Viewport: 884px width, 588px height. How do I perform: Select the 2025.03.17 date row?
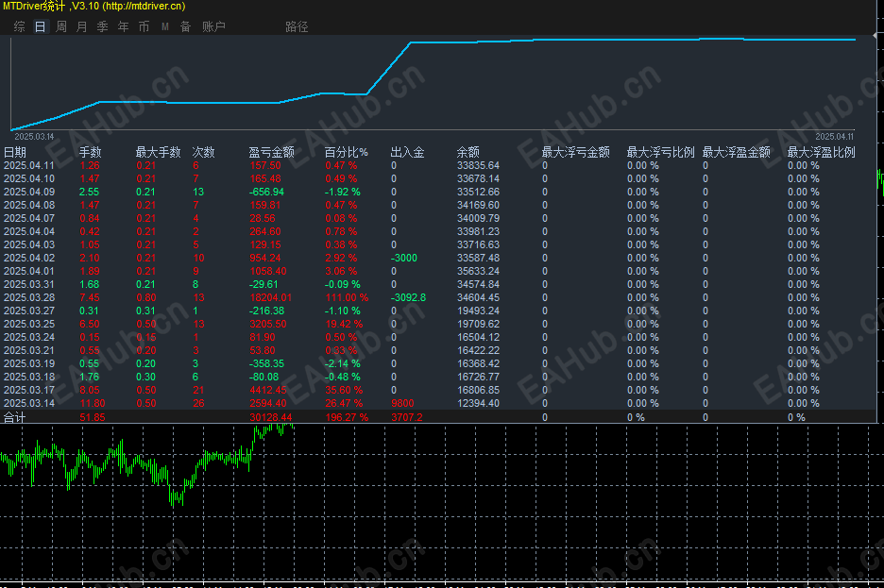point(28,391)
